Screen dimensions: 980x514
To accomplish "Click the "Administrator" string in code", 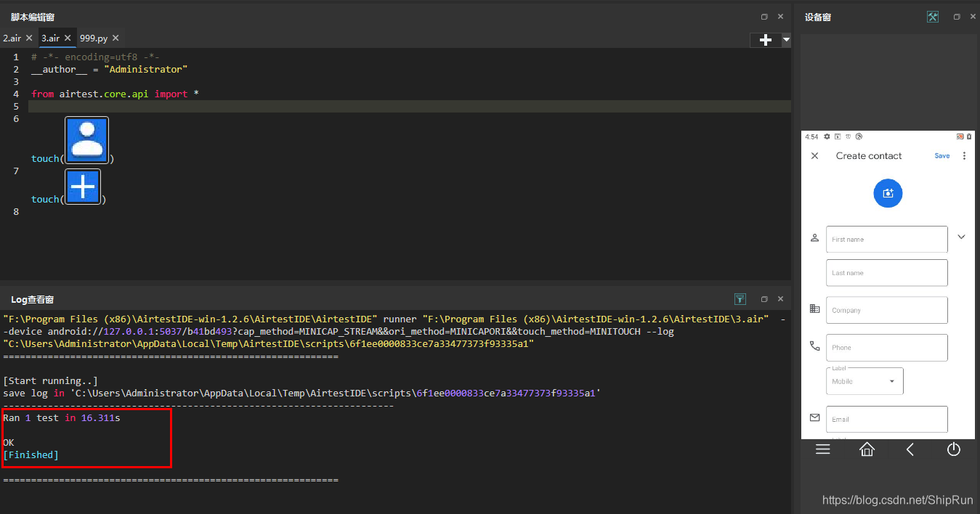I will 145,69.
